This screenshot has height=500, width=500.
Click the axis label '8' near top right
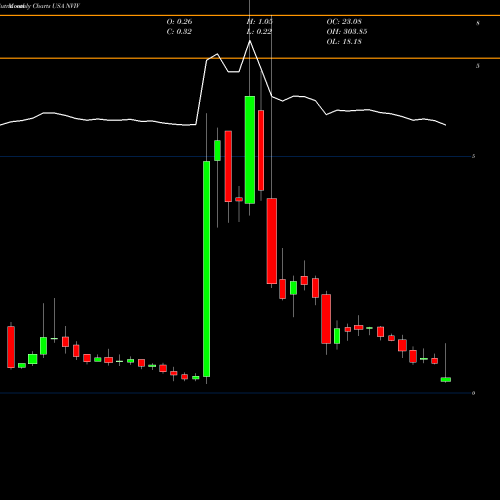(x=478, y=23)
